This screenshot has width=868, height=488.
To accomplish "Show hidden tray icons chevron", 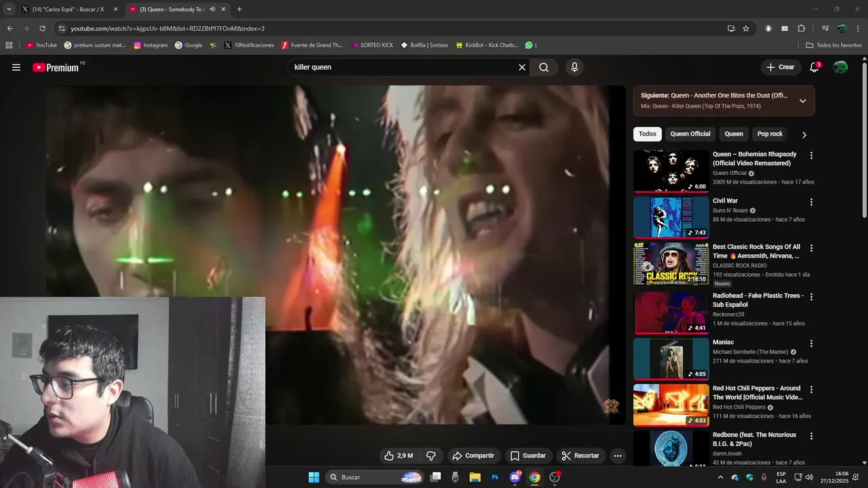I will (720, 477).
